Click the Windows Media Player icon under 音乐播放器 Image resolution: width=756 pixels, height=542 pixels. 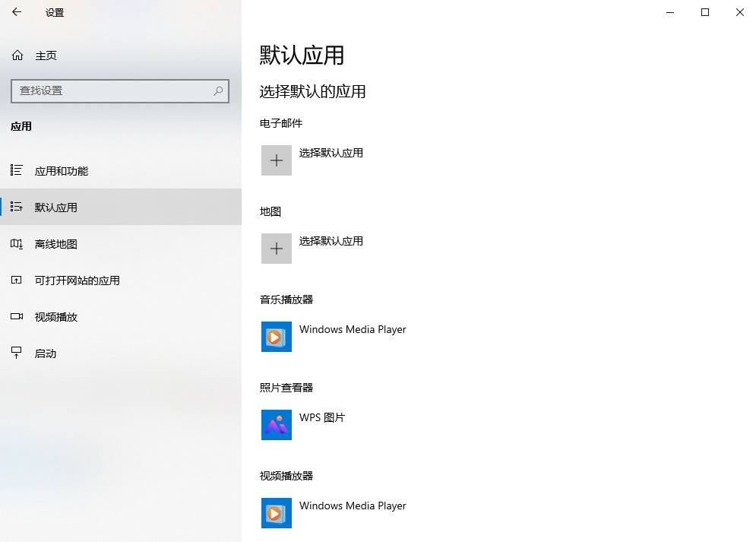click(276, 337)
